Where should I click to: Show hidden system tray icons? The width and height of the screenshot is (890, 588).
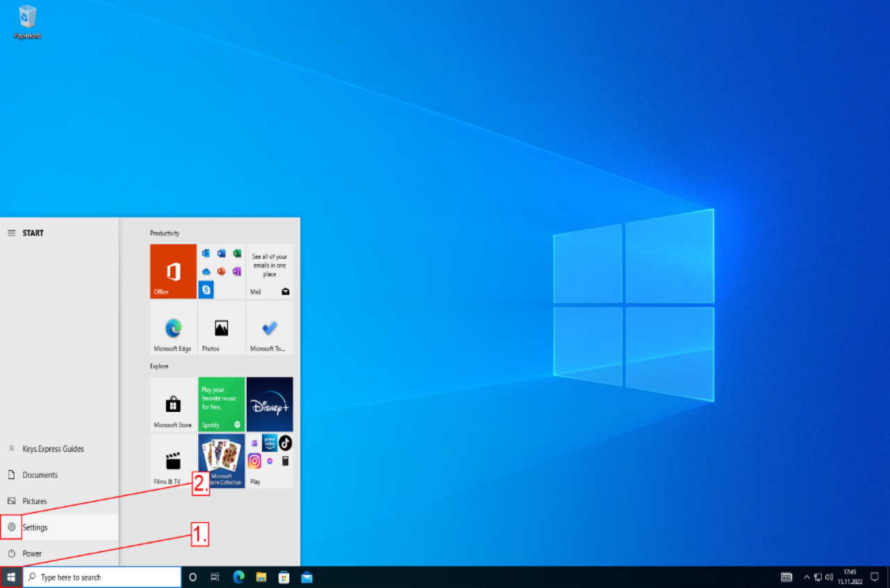807,577
